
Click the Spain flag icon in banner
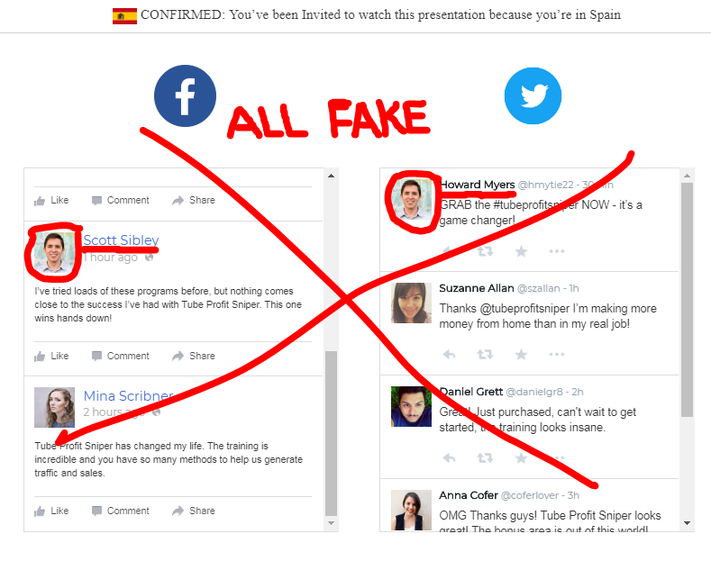point(124,16)
